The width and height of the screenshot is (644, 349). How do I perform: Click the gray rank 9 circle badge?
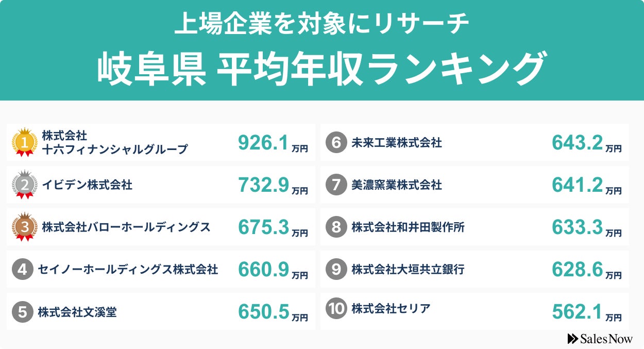click(x=336, y=270)
